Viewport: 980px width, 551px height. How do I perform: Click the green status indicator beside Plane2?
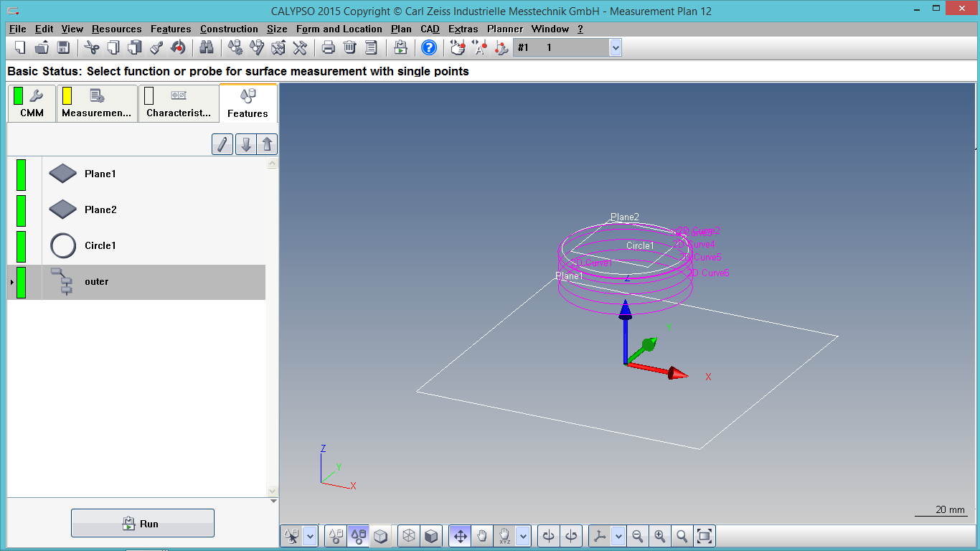pos(21,210)
